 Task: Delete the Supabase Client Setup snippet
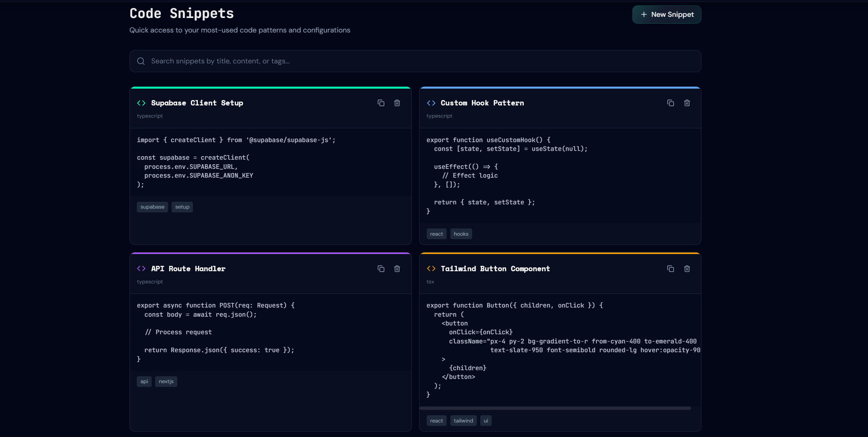[x=397, y=103]
